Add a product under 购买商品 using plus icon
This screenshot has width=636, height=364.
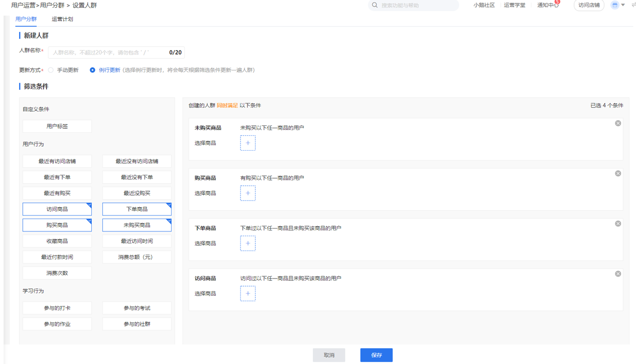pos(248,193)
